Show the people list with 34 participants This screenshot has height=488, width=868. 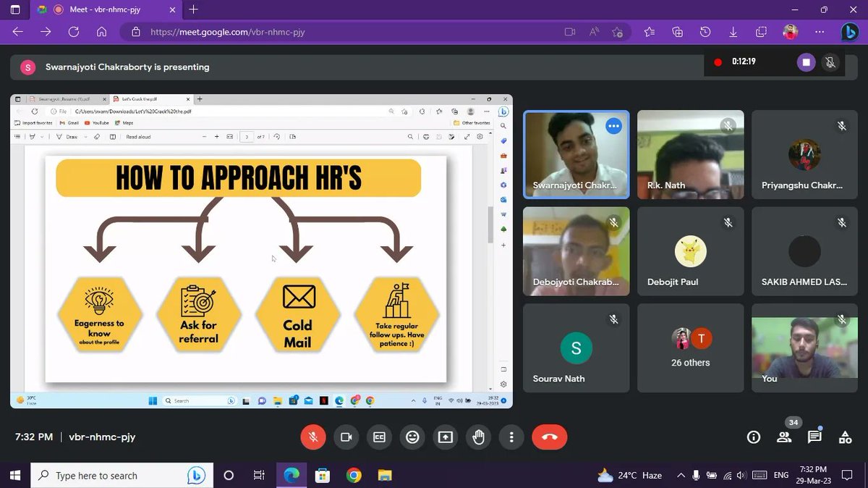(784, 437)
